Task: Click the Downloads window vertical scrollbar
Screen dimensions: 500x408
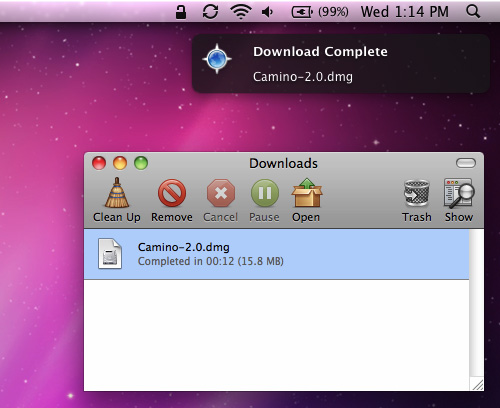Action: click(x=476, y=303)
